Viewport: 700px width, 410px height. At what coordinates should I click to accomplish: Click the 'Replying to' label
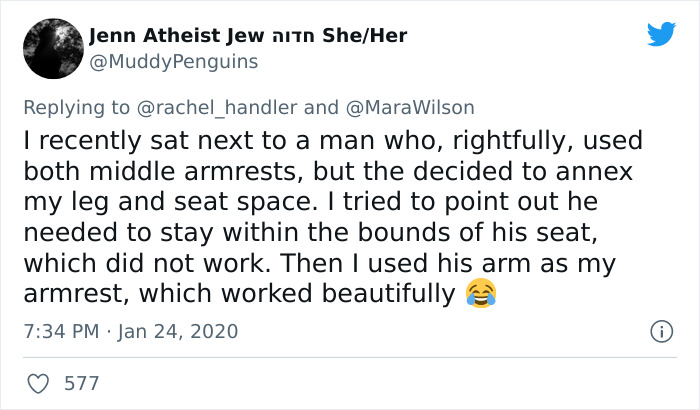(x=74, y=107)
